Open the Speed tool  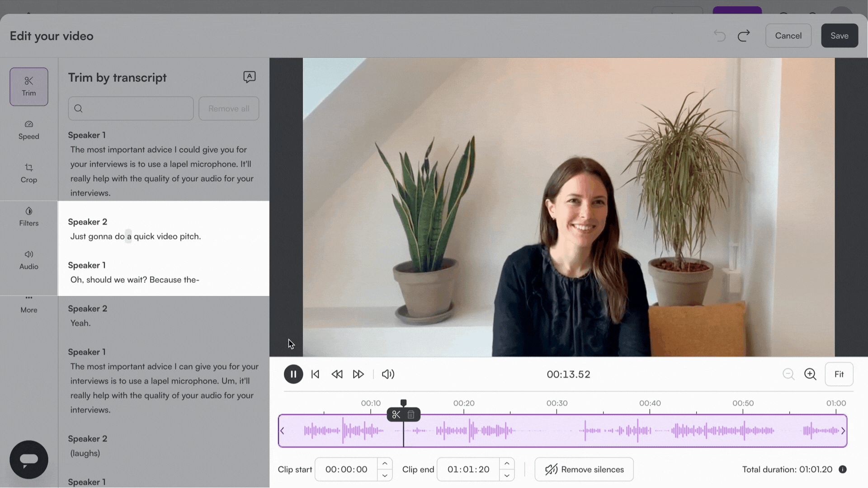pos(29,130)
